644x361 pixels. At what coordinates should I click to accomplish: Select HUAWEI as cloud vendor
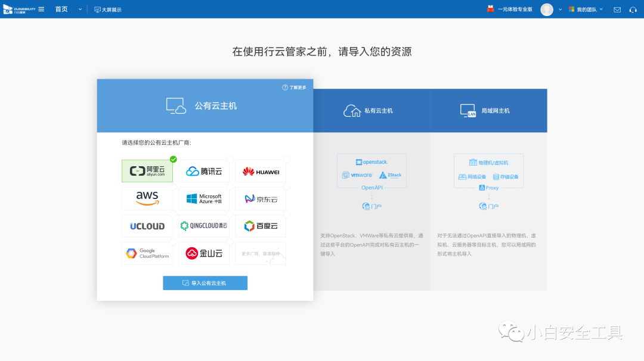point(261,171)
